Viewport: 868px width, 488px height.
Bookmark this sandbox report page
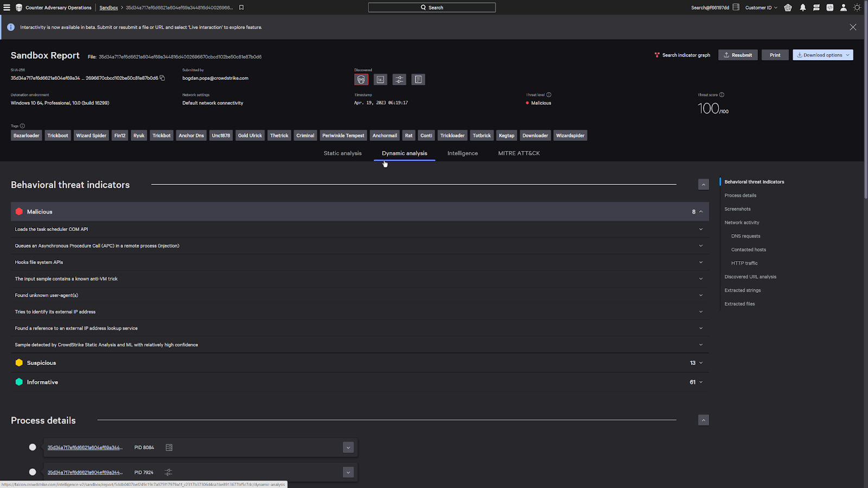241,8
